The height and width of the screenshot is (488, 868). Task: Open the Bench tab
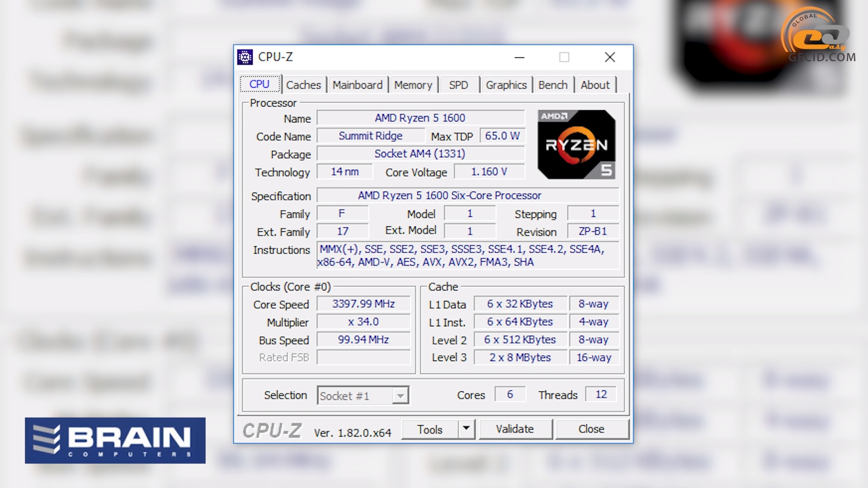553,85
